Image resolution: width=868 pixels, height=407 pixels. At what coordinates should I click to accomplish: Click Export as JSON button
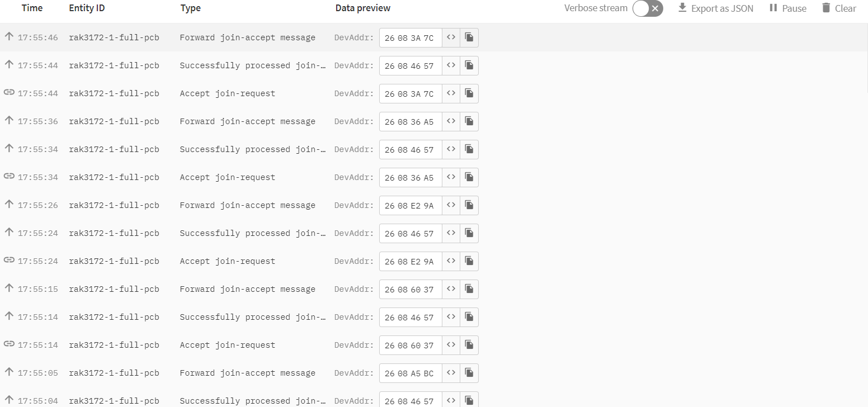[x=715, y=8]
